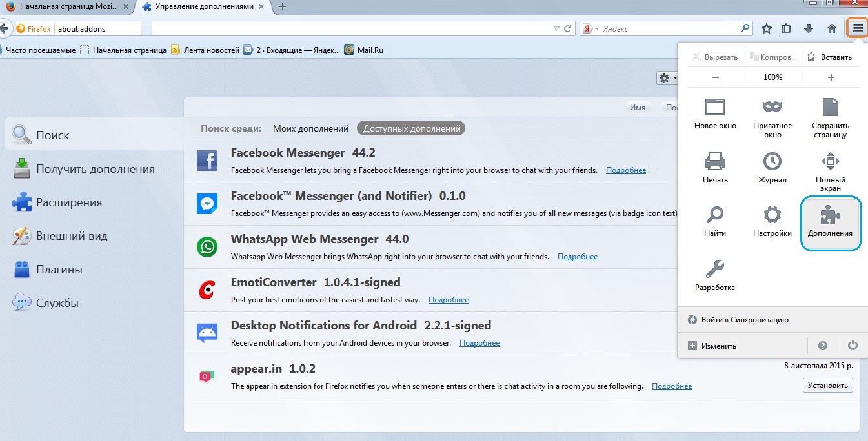Open a new tab with plus button
The image size is (868, 441).
[282, 6]
